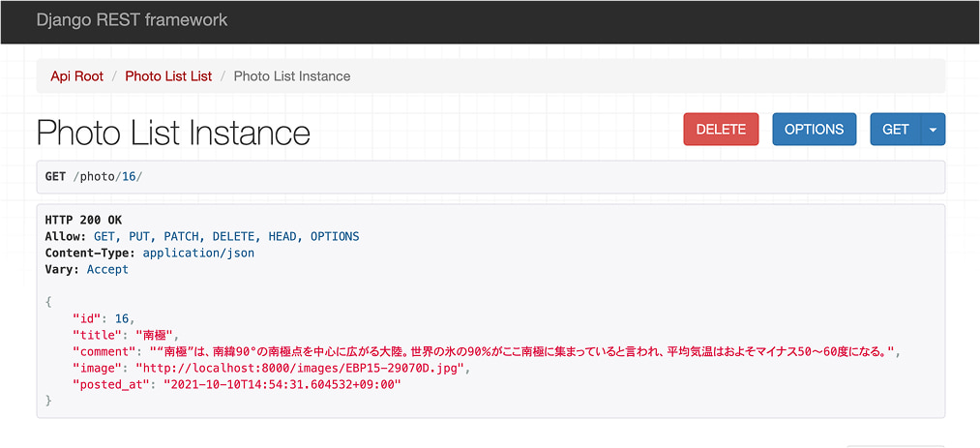Click the HTTP 200 OK status line
The height and width of the screenshot is (448, 980).
click(x=83, y=220)
